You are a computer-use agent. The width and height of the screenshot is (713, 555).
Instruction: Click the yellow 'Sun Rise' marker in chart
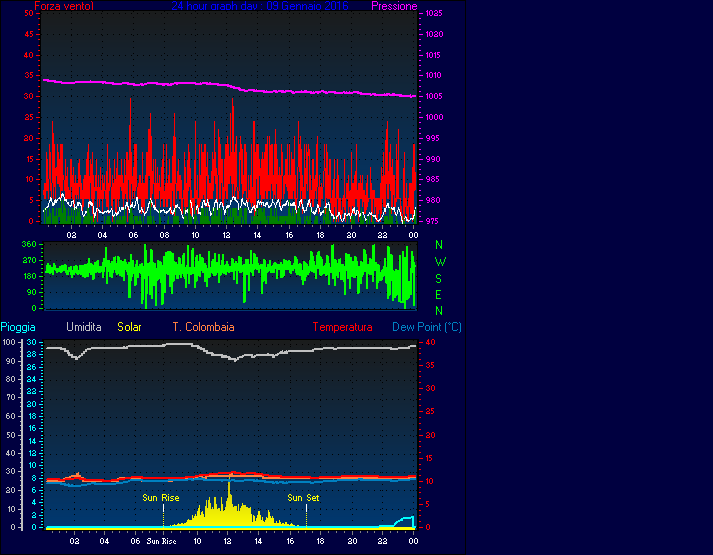[x=161, y=498]
